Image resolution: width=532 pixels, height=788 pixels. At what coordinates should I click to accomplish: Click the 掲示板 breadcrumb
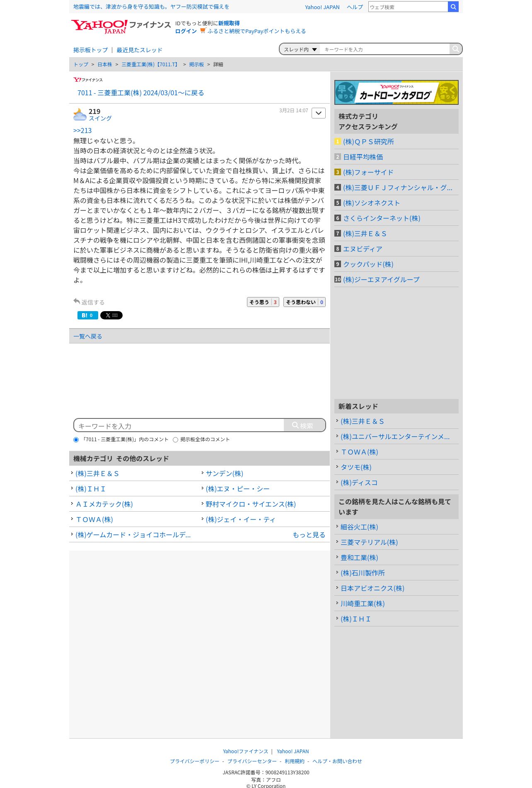(x=196, y=64)
